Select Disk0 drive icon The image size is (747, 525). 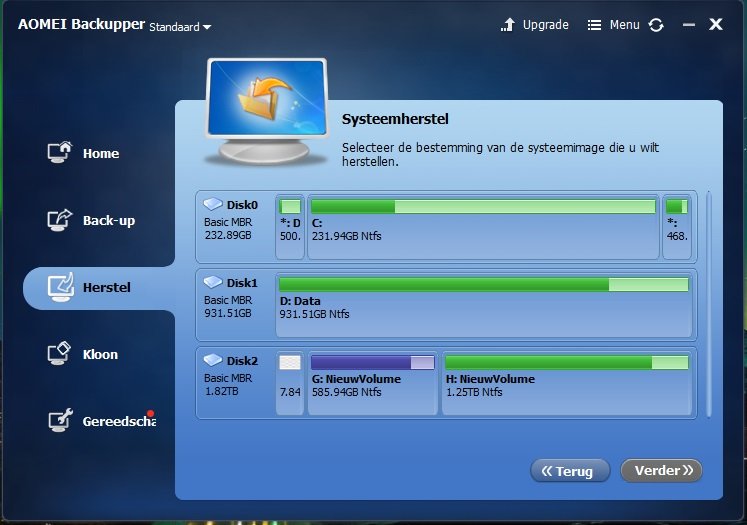(213, 204)
